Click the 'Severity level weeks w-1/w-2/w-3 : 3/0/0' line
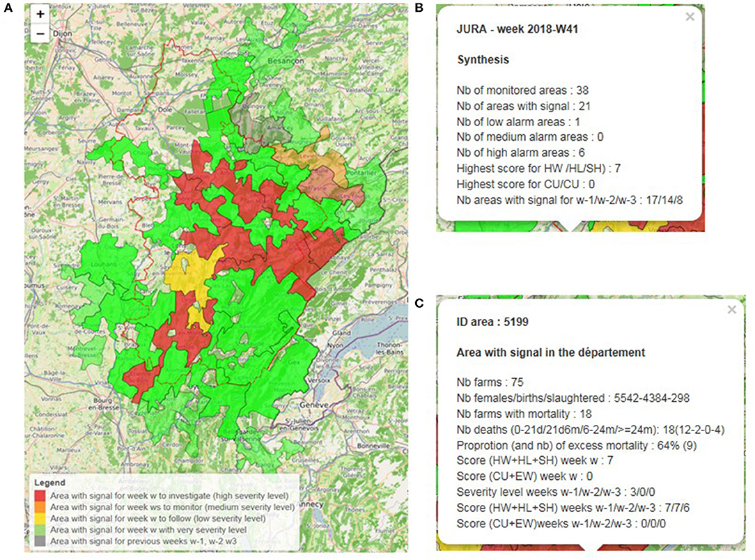This screenshot has height=560, width=755. (x=556, y=492)
